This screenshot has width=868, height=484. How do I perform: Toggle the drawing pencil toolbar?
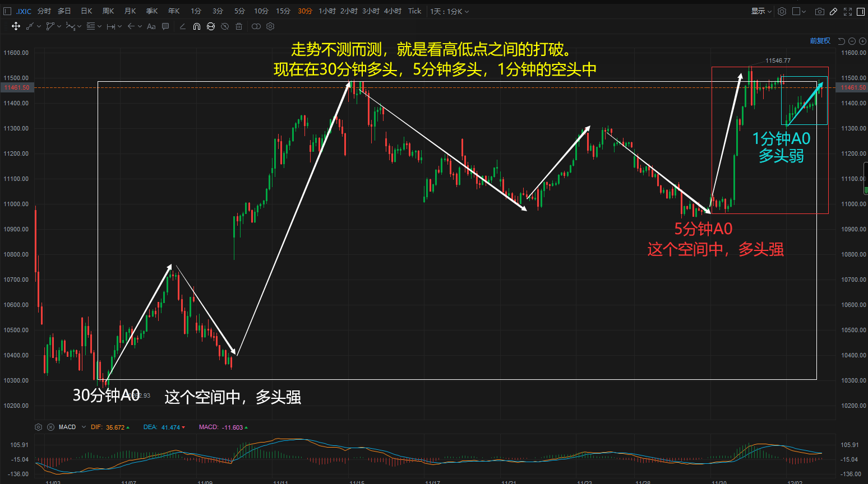(x=834, y=11)
